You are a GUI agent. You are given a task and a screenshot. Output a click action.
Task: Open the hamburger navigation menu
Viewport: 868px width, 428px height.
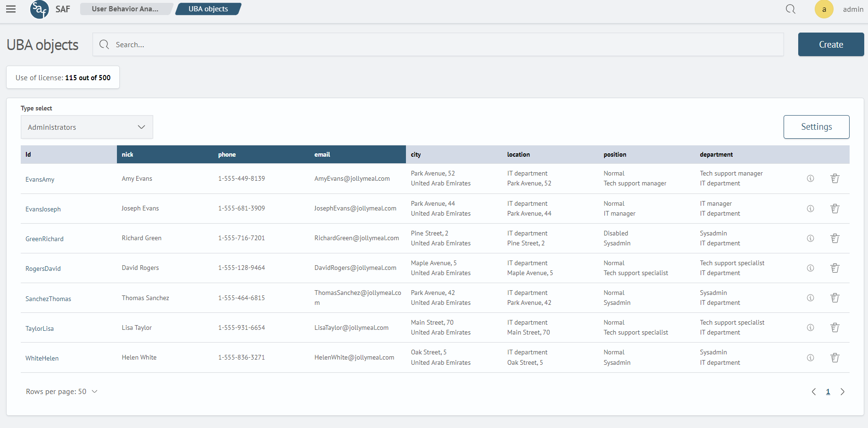pyautogui.click(x=11, y=9)
